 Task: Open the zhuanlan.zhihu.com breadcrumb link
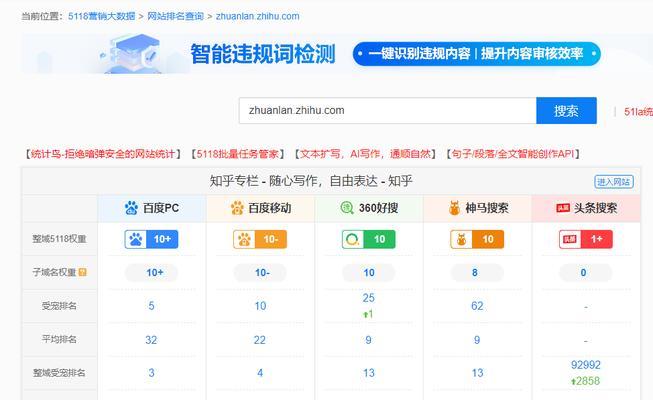(257, 16)
